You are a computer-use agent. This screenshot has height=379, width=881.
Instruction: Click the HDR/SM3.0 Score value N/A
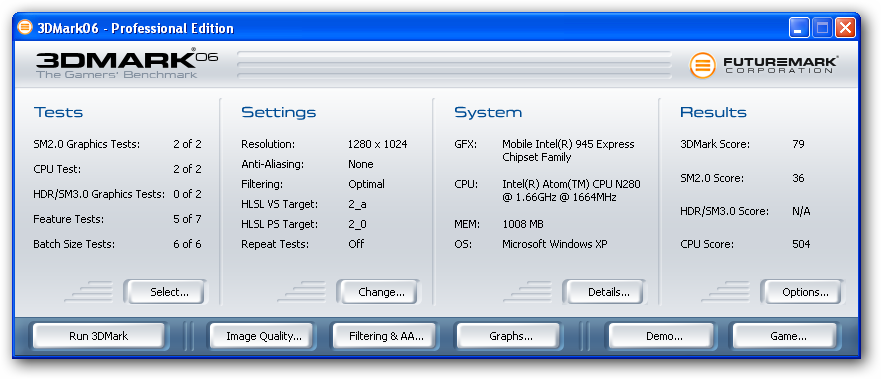pos(801,212)
